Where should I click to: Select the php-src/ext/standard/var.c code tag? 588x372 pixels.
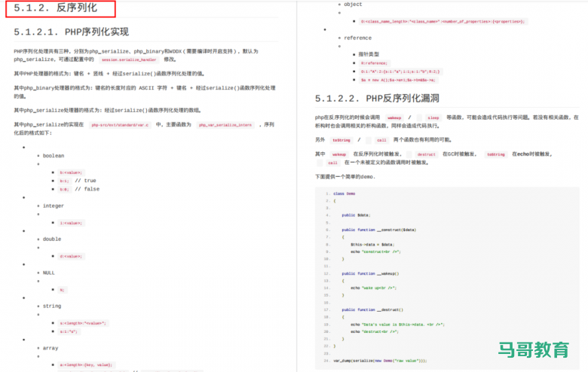click(118, 125)
